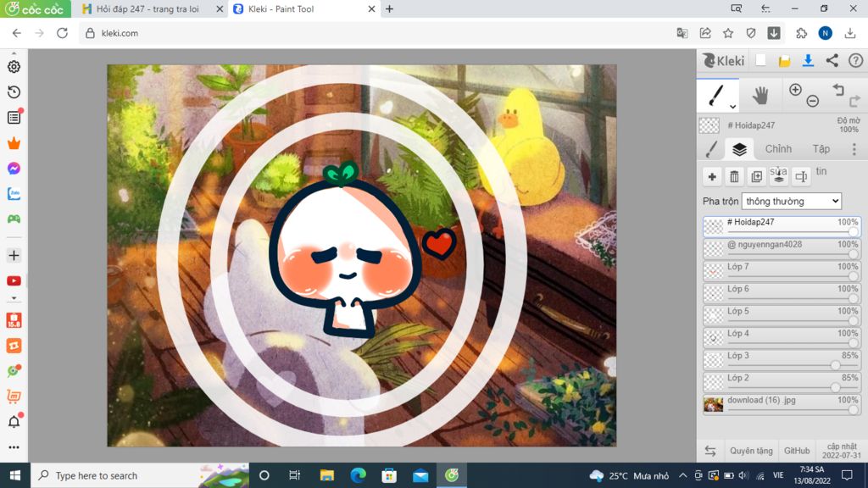Screen dimensions: 868x488
Task: Click Windows search box
Action: pyautogui.click(x=140, y=475)
